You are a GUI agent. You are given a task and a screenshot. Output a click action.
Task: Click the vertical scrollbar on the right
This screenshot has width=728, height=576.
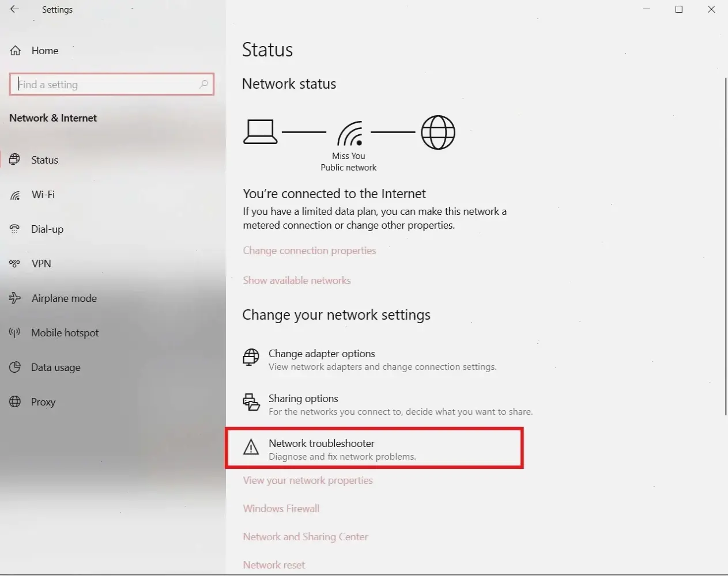tap(725, 245)
